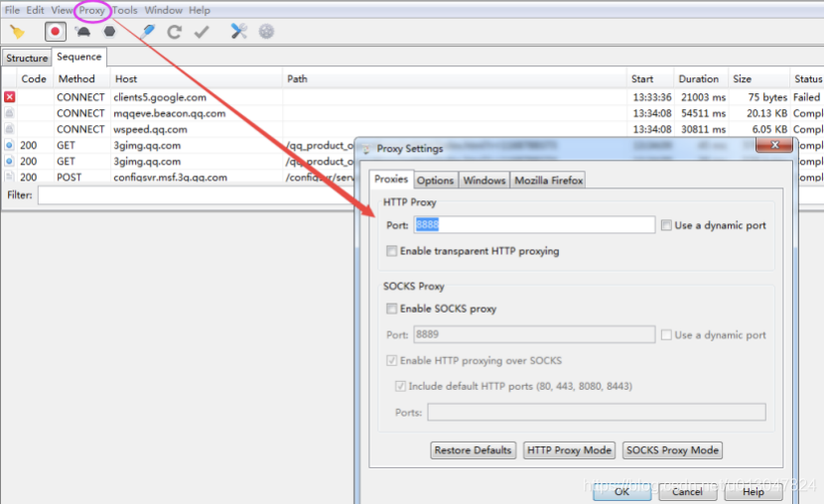Open the Proxy menu
Image resolution: width=826 pixels, height=504 pixels.
[91, 11]
